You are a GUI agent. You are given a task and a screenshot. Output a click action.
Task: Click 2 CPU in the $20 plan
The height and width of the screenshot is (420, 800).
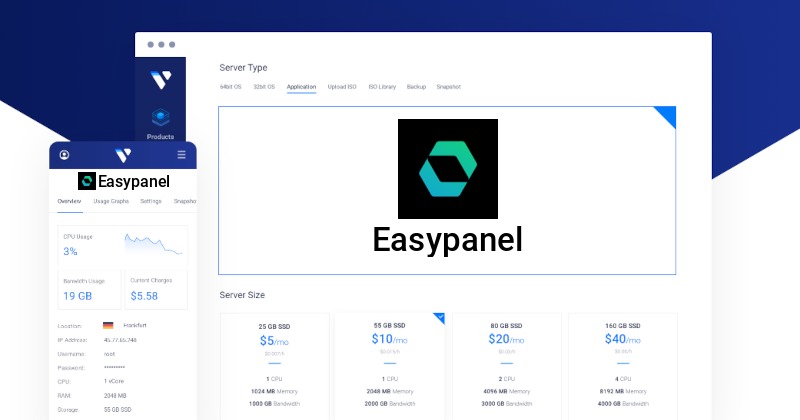point(507,379)
